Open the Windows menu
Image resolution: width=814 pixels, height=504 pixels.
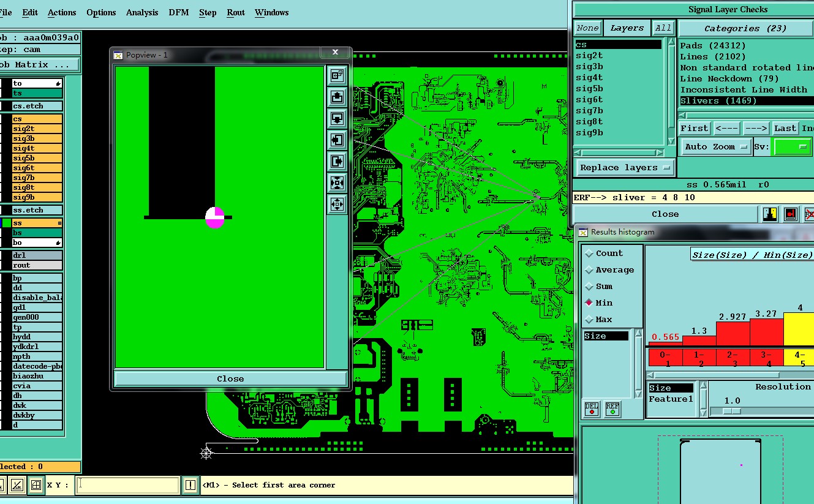(272, 12)
